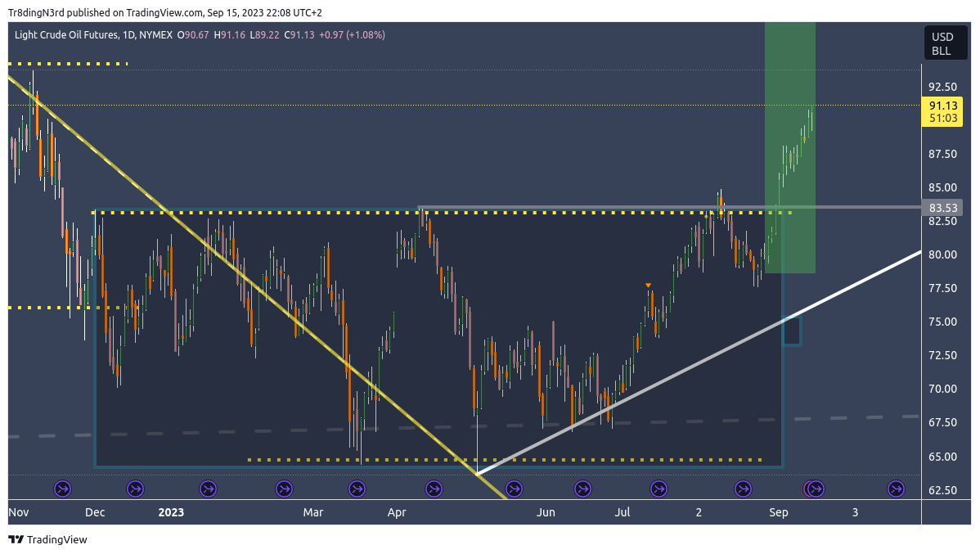Click the 70.00 price axis label
The height and width of the screenshot is (554, 980).
(x=942, y=389)
